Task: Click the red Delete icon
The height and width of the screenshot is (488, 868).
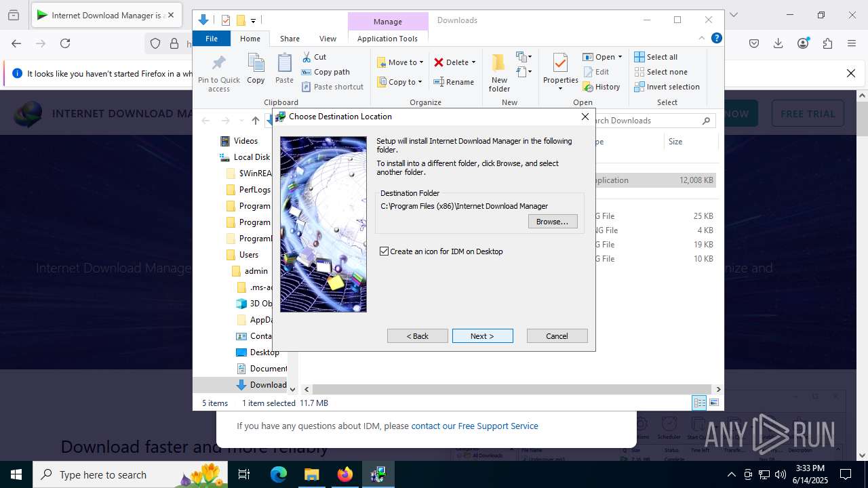Action: coord(439,62)
